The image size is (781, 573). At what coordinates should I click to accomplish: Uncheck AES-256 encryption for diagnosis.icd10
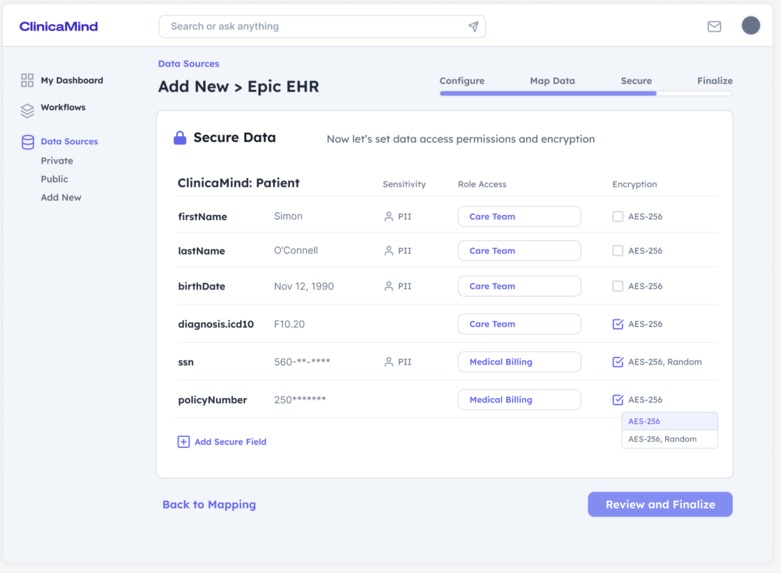click(x=618, y=324)
